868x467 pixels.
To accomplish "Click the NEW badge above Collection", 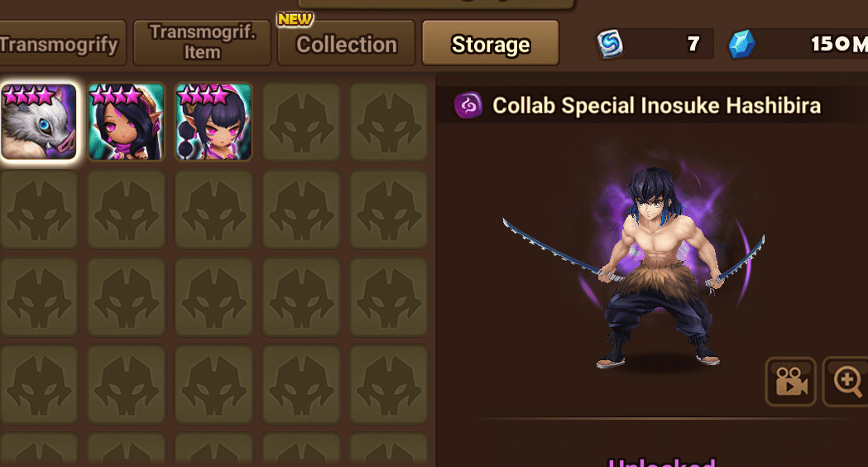I will pos(295,19).
